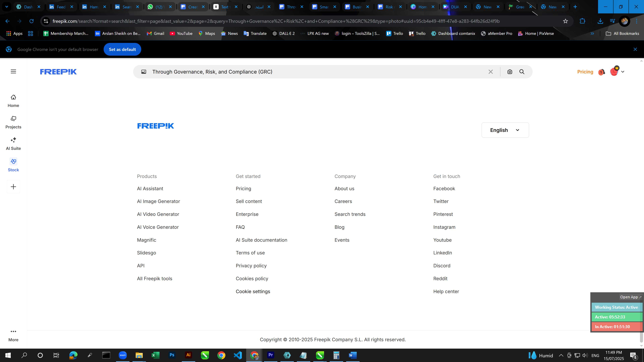Click the Set as default button
Viewport: 644px width, 362px height.
[x=122, y=49]
